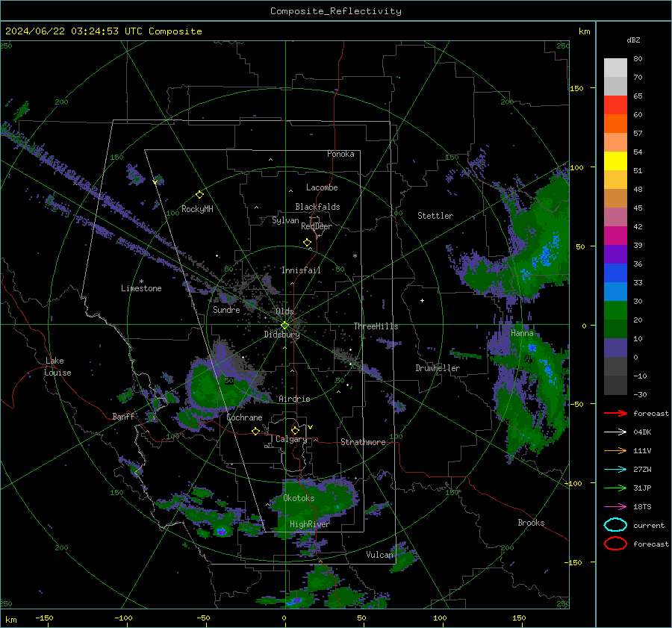Click the dBZ legend heading

[633, 40]
